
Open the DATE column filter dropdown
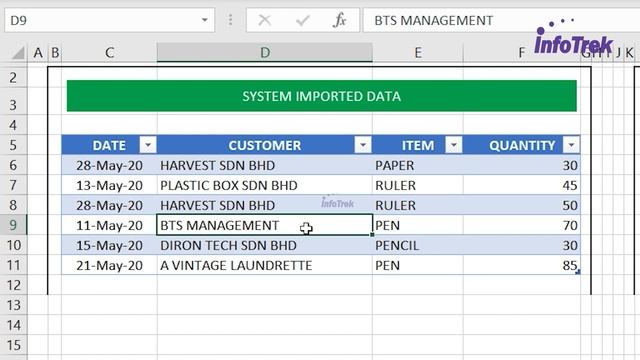click(x=148, y=145)
